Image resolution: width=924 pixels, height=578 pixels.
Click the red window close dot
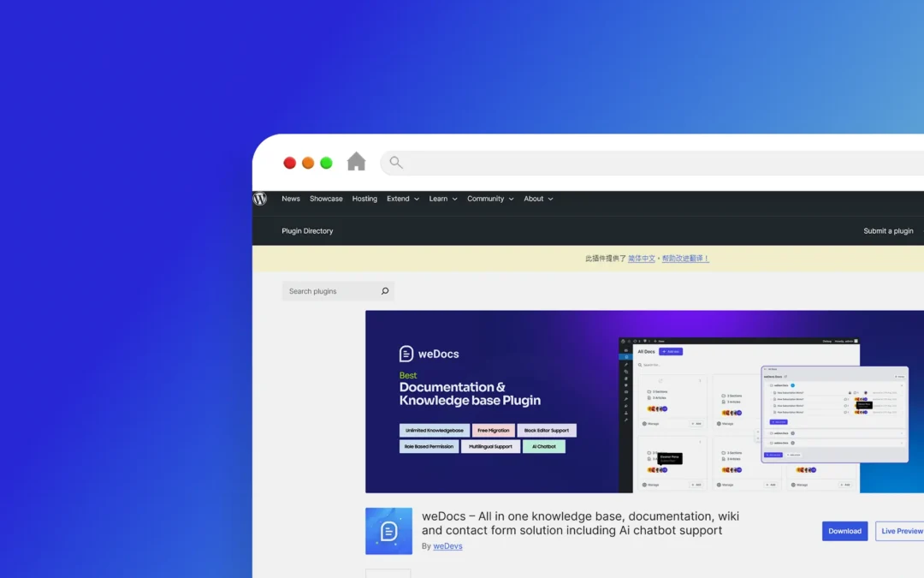[289, 163]
